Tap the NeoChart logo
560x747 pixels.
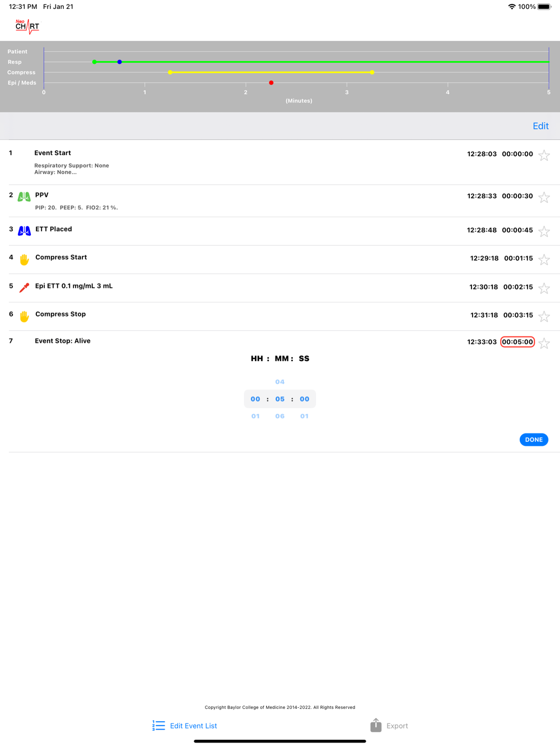click(x=27, y=26)
